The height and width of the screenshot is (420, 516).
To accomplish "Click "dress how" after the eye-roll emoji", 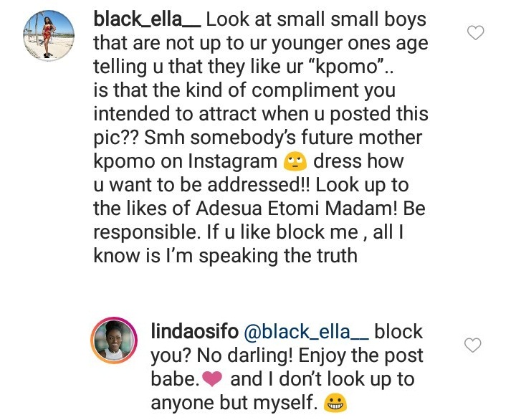I will [x=360, y=161].
